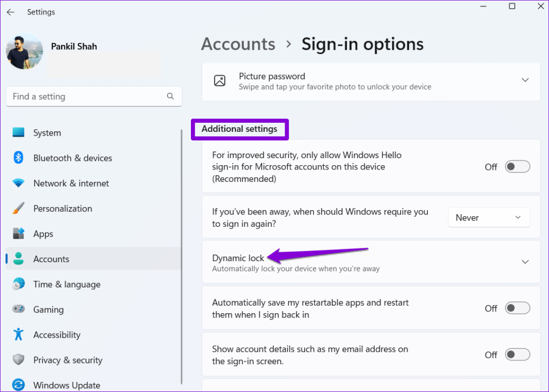Click the Network & internet globe icon

coord(17,183)
